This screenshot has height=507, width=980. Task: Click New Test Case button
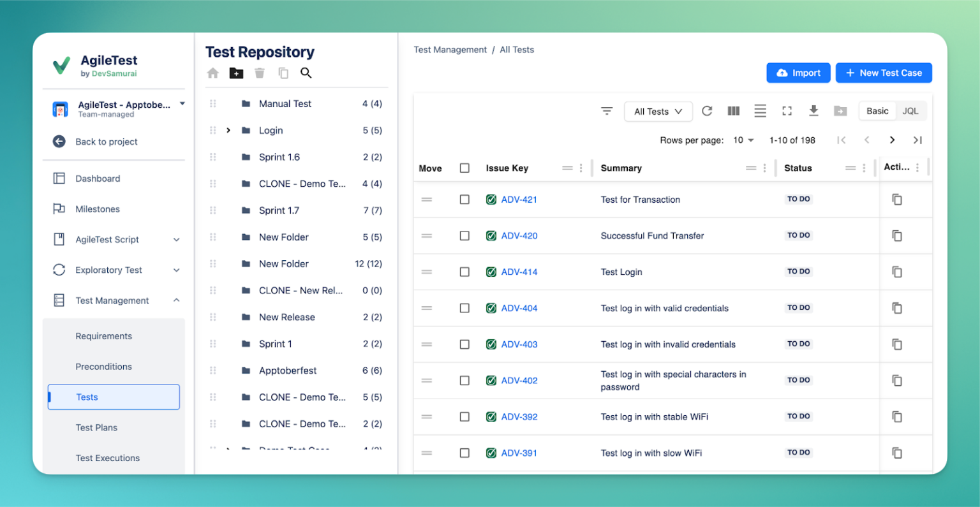884,73
